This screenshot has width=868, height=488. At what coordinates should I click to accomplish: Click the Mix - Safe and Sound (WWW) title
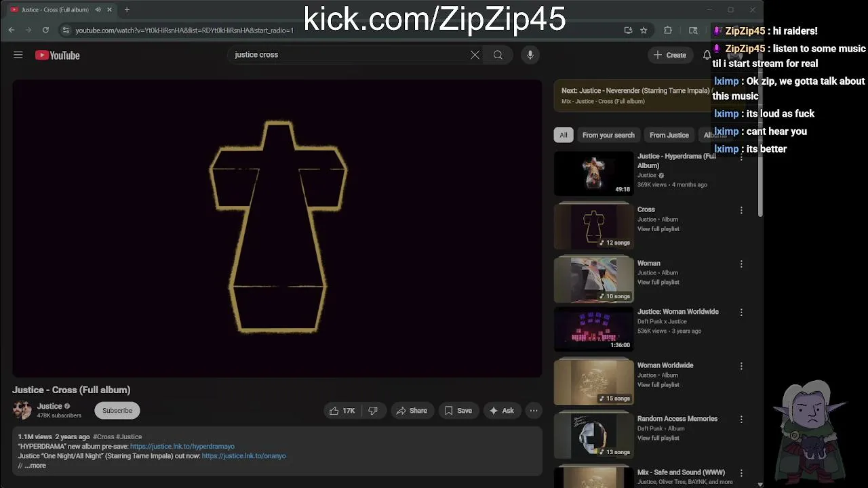point(681,472)
